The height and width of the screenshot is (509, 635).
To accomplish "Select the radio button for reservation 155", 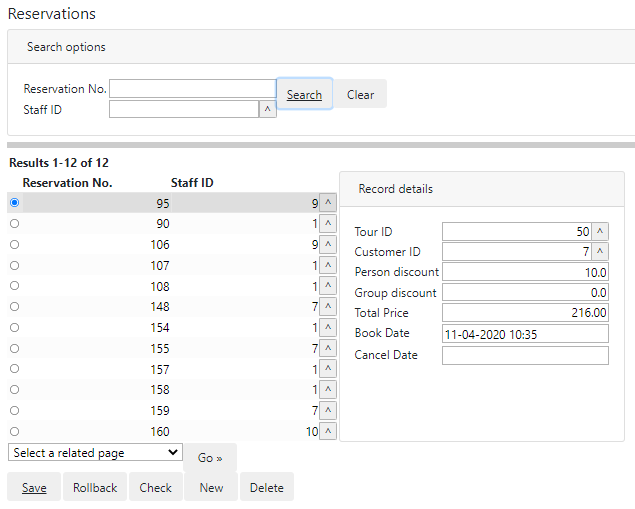I will click(15, 348).
